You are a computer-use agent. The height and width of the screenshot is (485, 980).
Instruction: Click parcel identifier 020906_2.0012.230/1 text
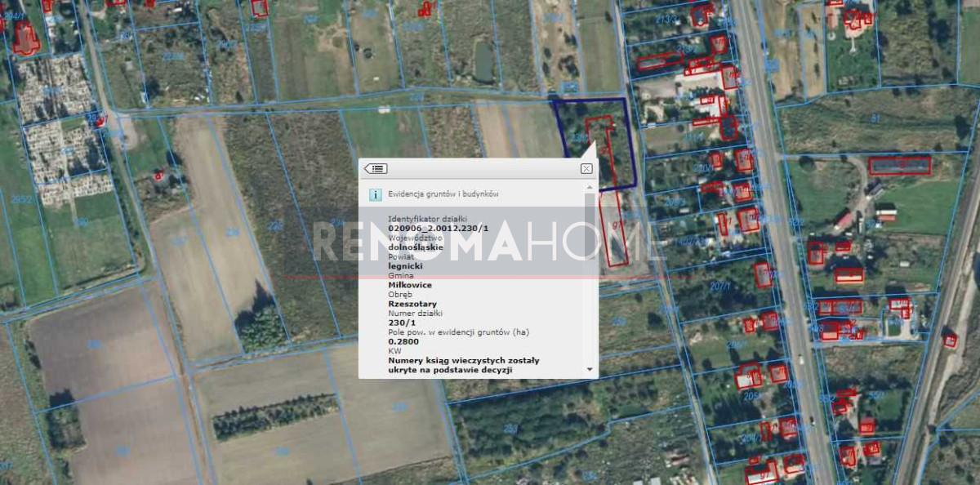coord(438,229)
